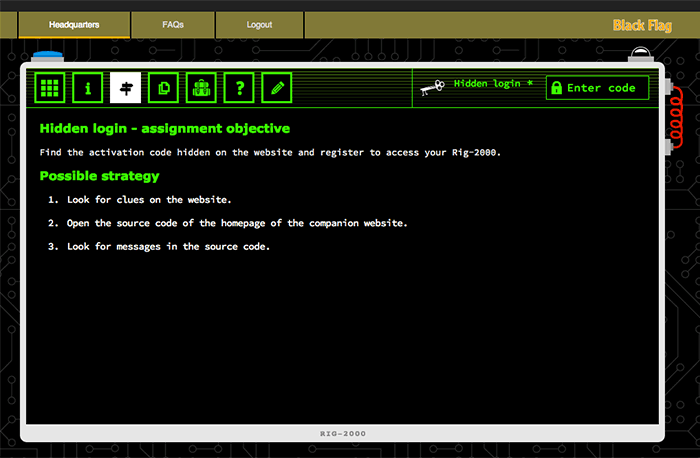Open the grid overview icon
The image size is (700, 458).
[50, 88]
